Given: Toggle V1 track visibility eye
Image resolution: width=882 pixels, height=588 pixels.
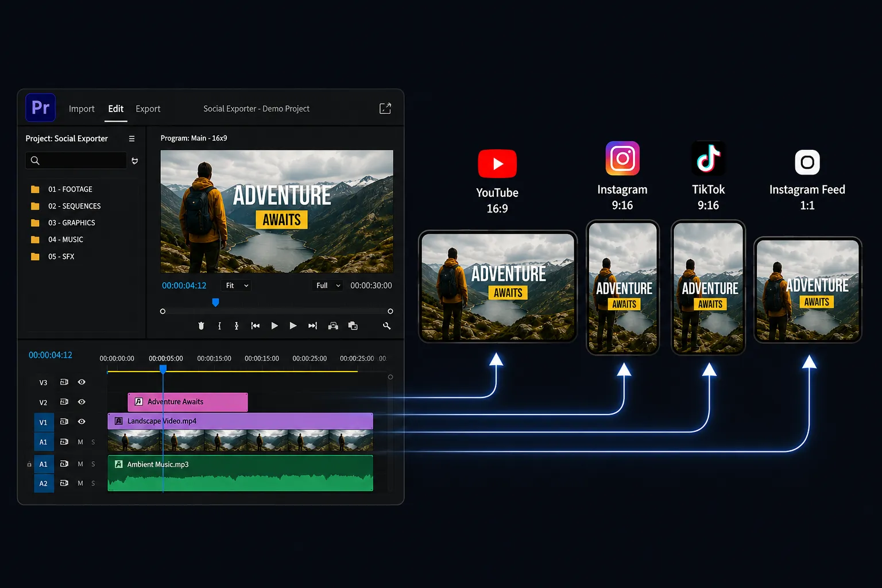Looking at the screenshot, I should point(82,421).
